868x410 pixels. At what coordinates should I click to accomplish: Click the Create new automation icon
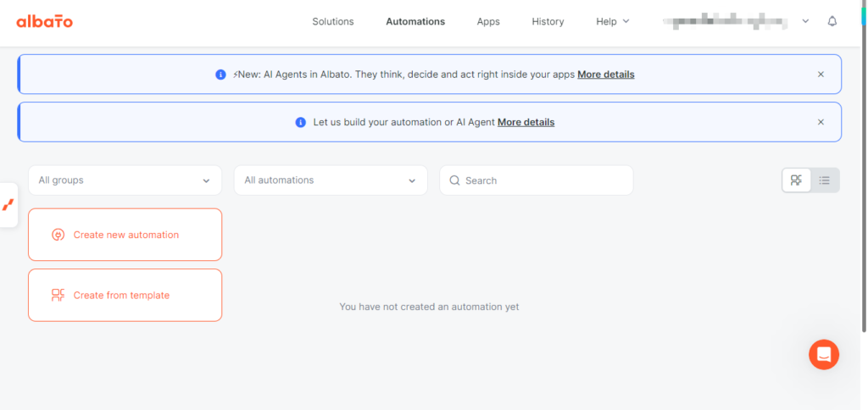pos(58,235)
